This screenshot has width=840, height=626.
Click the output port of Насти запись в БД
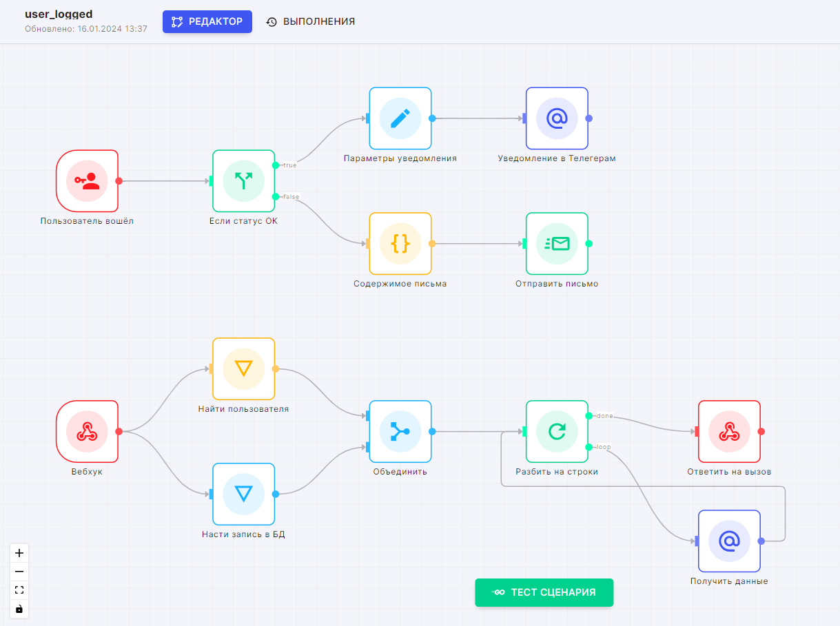pos(276,494)
